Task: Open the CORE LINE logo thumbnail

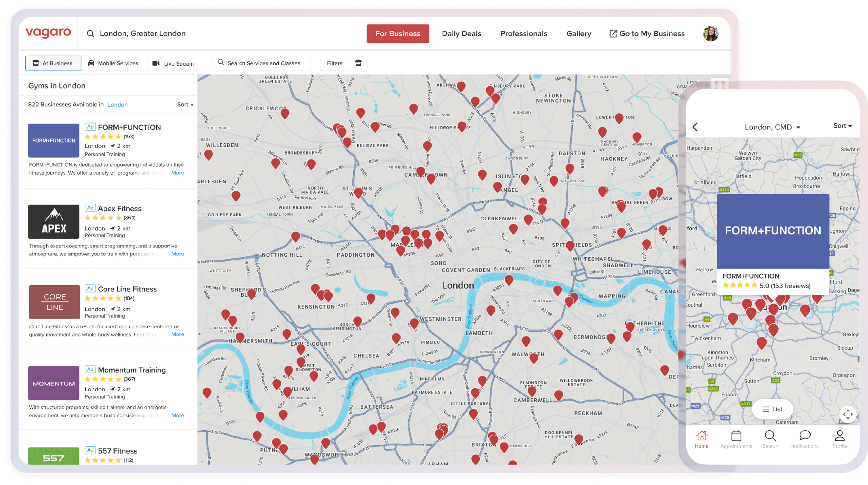Action: (x=54, y=302)
